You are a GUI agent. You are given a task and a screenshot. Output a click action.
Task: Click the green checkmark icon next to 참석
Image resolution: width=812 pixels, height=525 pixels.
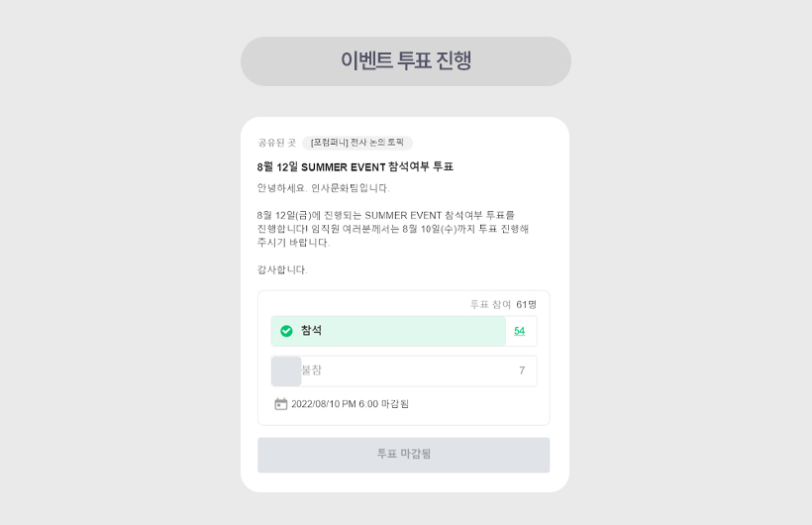pos(286,331)
